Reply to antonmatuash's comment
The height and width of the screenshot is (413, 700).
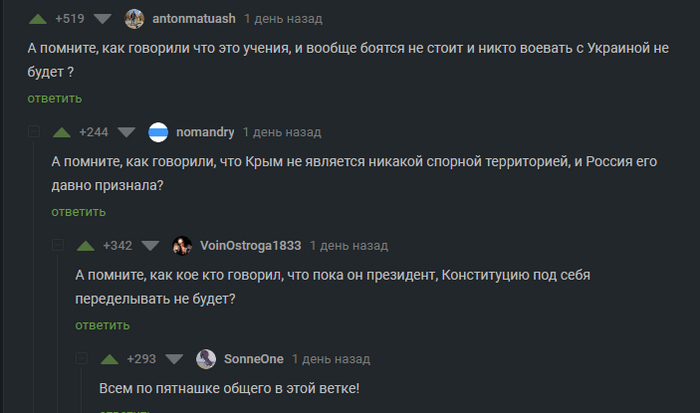point(54,98)
